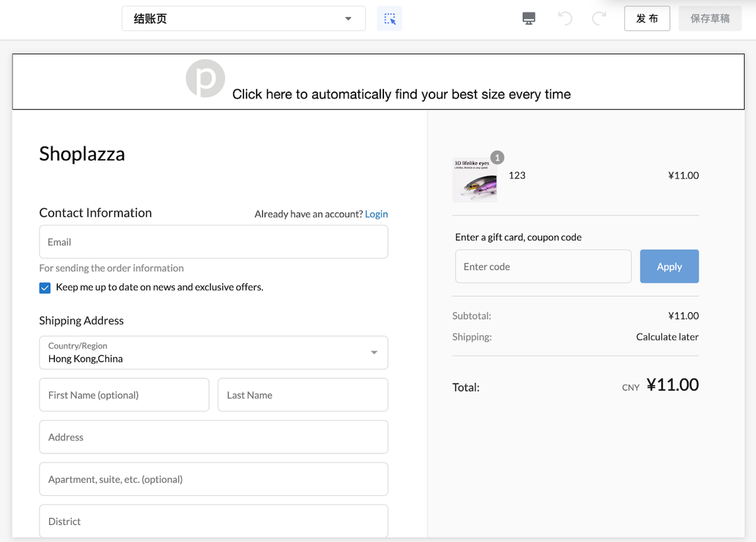The image size is (756, 542).
Task: Uncheck the news and exclusive offers checkbox
Action: 45,288
